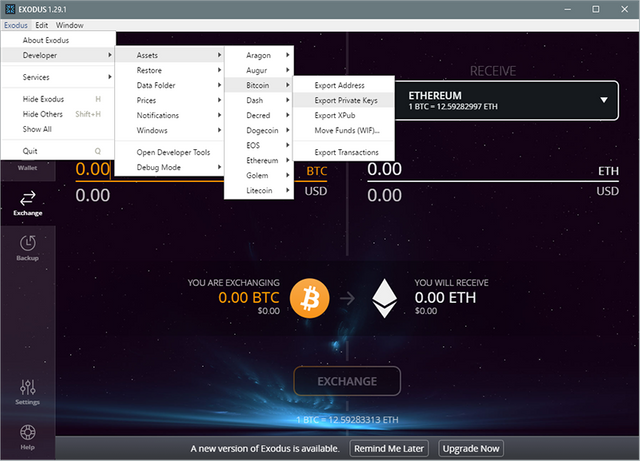Click the white Ethereum diamond icon
The height and width of the screenshot is (461, 640).
coord(384,298)
